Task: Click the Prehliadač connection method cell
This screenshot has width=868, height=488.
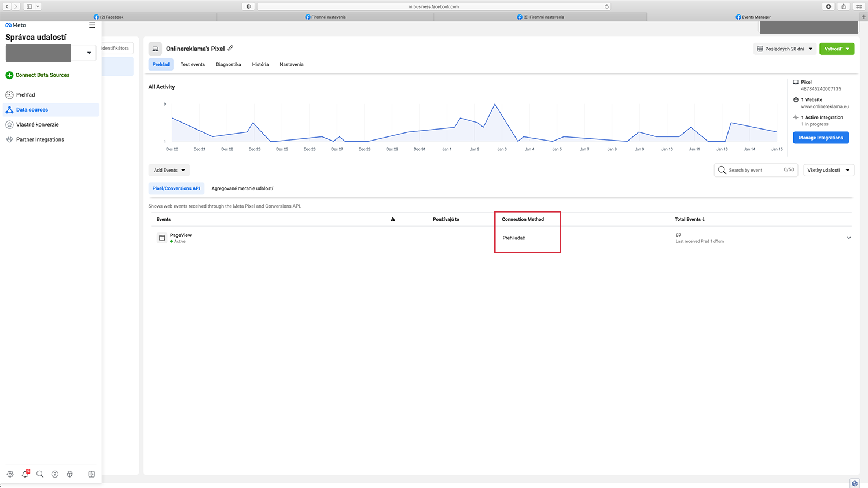Action: pyautogui.click(x=514, y=238)
